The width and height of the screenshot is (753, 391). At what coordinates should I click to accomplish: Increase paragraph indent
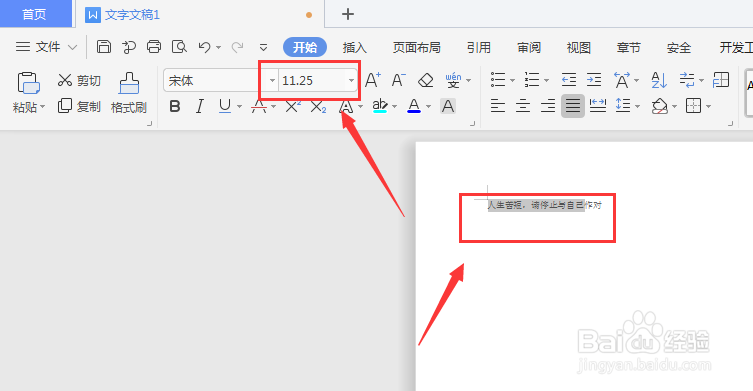click(x=594, y=80)
